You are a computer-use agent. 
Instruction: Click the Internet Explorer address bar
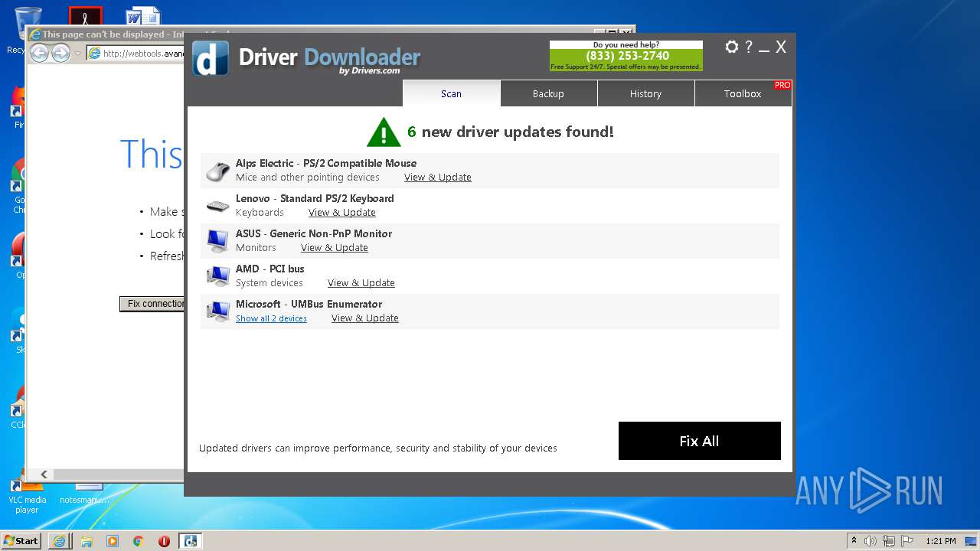click(x=136, y=53)
